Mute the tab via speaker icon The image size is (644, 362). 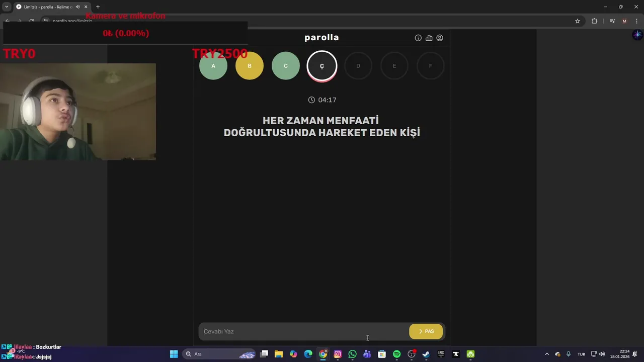(x=78, y=7)
